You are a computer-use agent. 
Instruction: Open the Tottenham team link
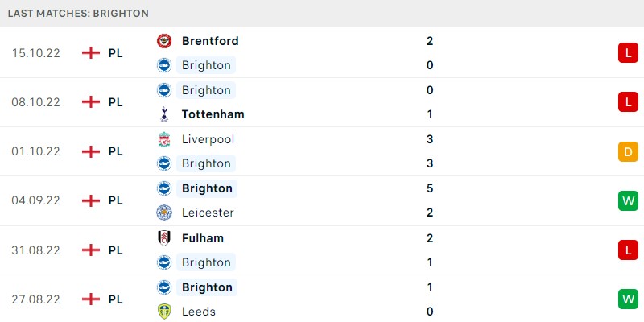pyautogui.click(x=213, y=114)
